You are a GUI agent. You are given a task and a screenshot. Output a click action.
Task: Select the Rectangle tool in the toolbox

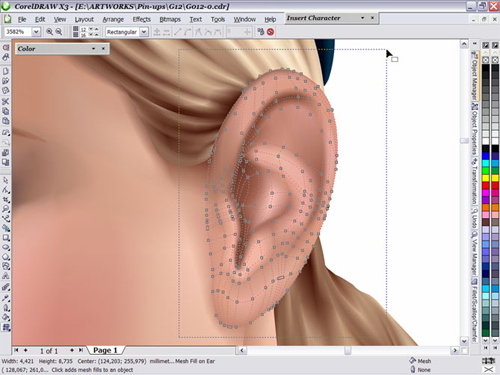coord(6,238)
